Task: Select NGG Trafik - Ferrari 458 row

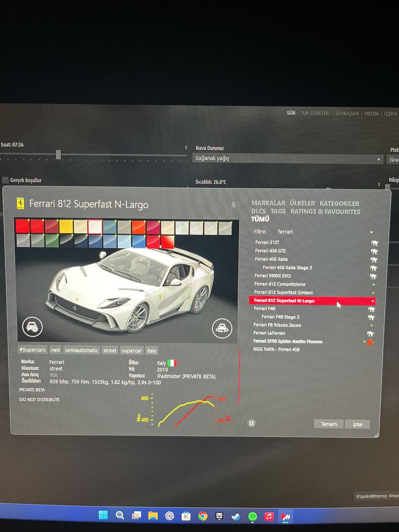Action: click(x=311, y=349)
